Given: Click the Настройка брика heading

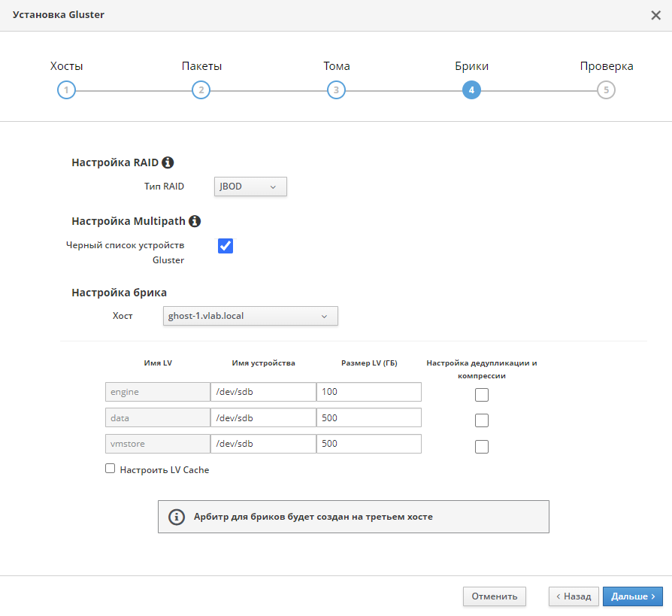Looking at the screenshot, I should [x=120, y=293].
